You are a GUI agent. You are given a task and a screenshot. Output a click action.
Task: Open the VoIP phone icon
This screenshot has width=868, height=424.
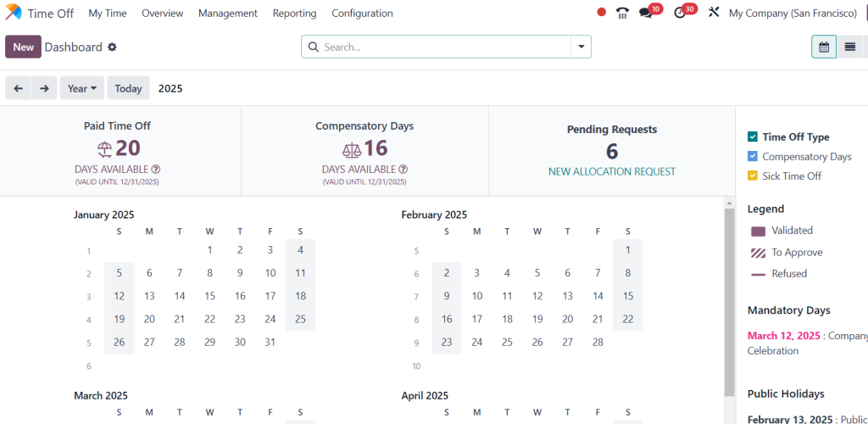(623, 13)
